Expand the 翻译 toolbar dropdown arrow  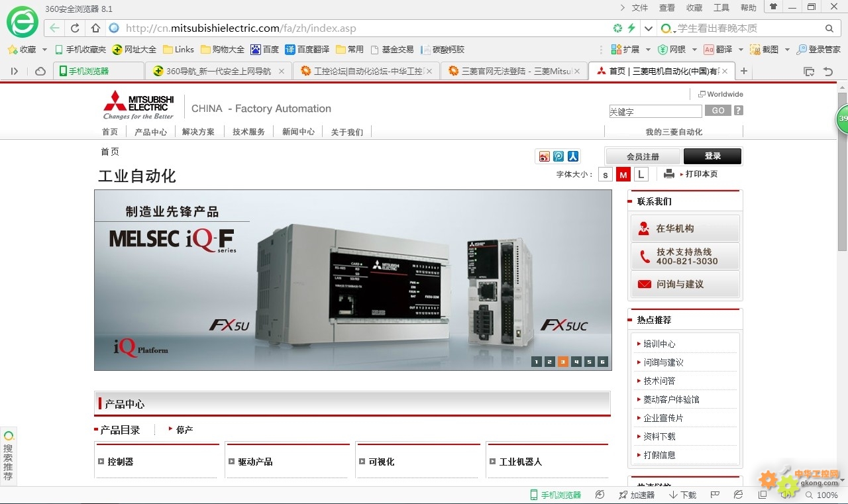pyautogui.click(x=740, y=50)
